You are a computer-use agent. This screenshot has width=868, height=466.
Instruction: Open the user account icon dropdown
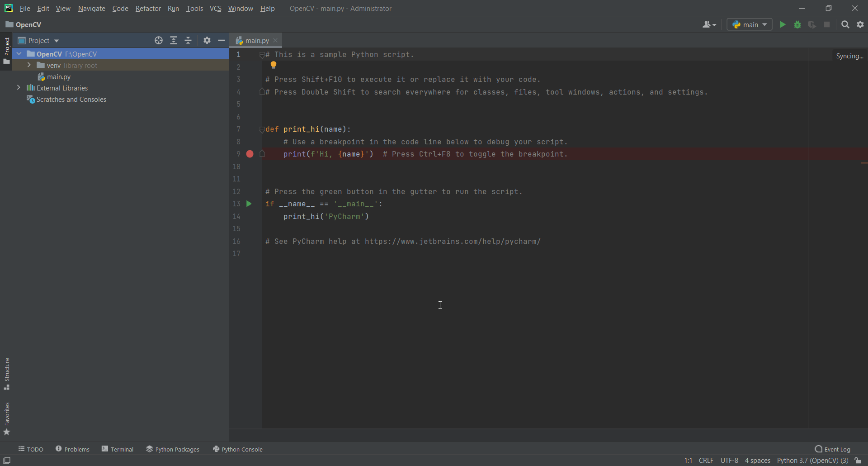[709, 25]
